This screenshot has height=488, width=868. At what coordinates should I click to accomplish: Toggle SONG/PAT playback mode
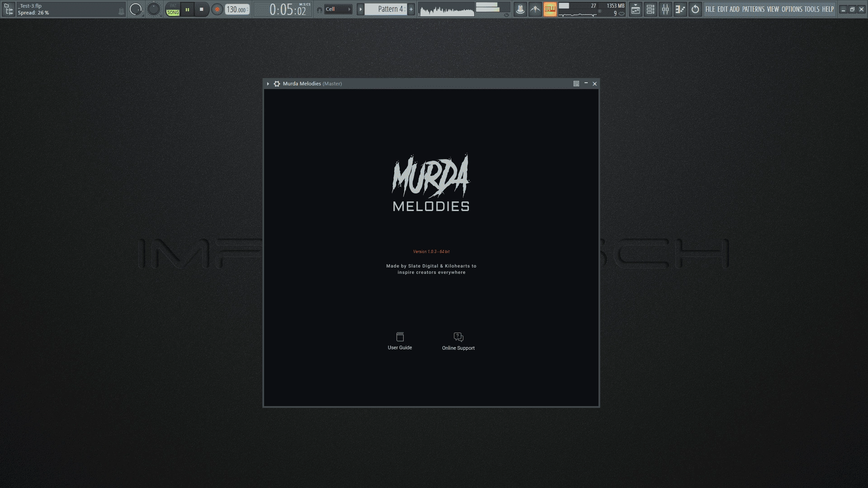[173, 9]
